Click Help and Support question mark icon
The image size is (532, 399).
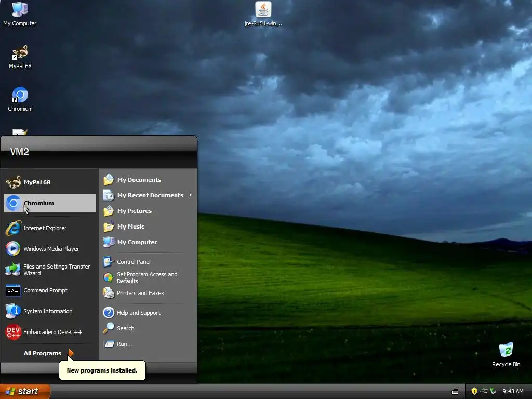pyautogui.click(x=109, y=312)
